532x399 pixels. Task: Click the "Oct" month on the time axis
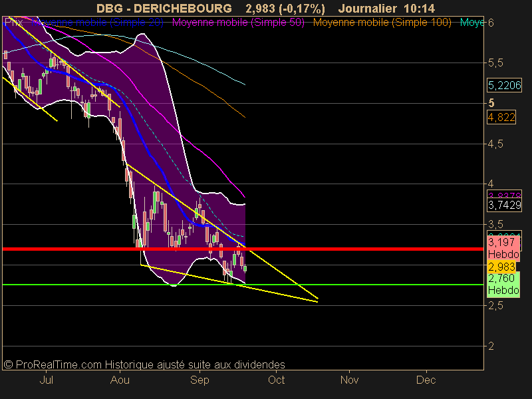[x=276, y=380]
